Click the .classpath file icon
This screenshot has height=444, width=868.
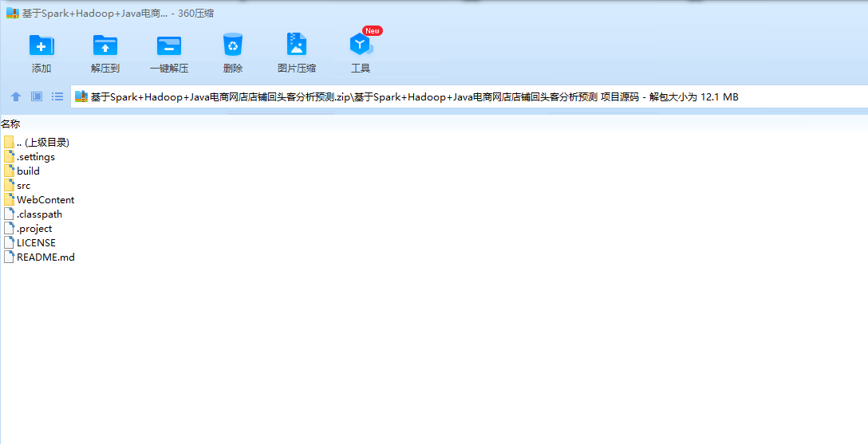pyautogui.click(x=9, y=214)
